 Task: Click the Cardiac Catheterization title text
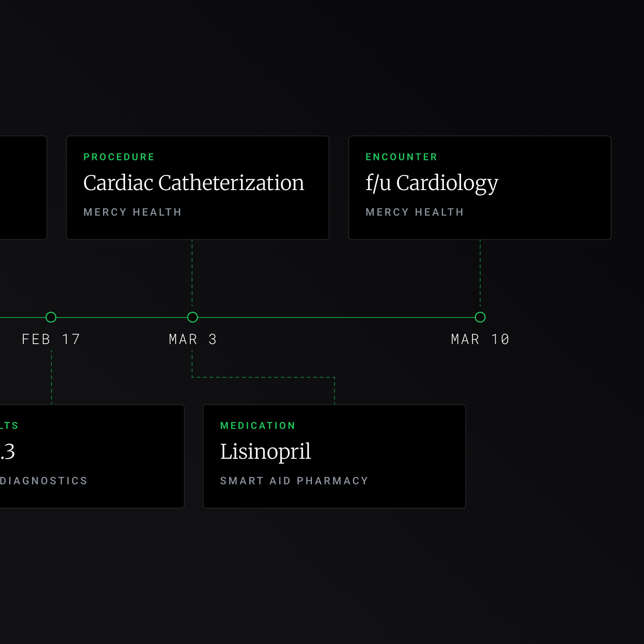pos(194,183)
